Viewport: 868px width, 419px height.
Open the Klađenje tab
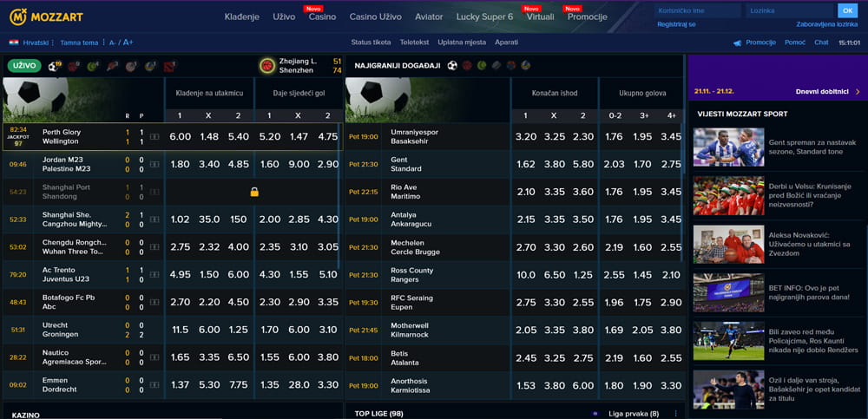tap(242, 16)
